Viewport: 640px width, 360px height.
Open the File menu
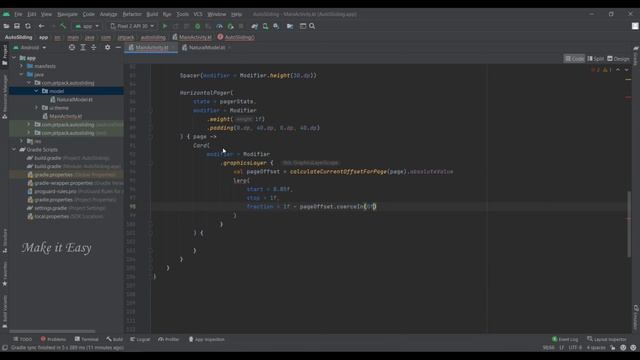[18, 14]
